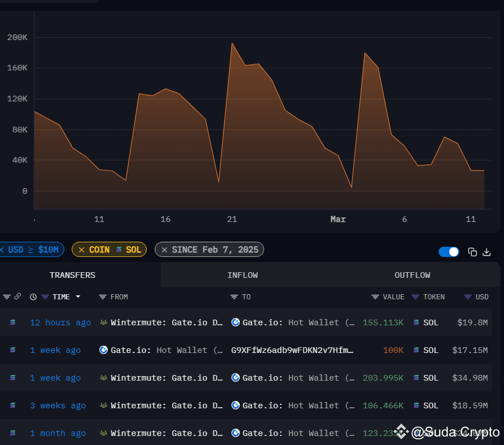Click the download data icon

(487, 252)
